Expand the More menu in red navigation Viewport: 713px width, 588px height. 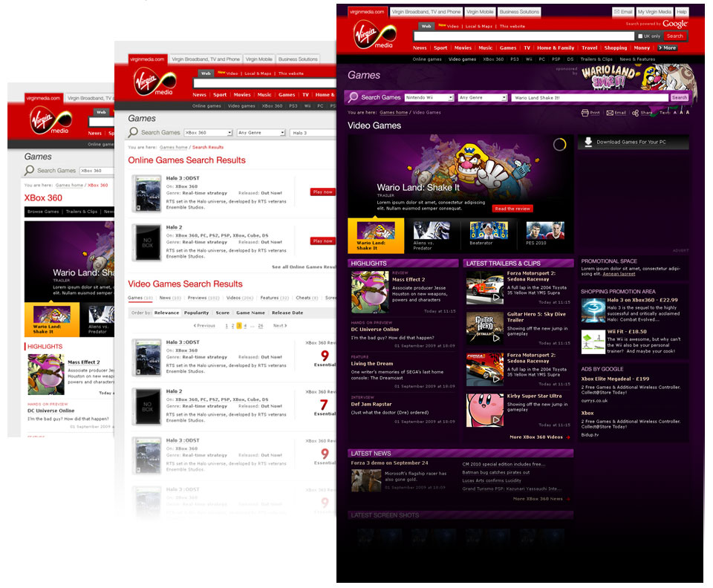click(666, 48)
